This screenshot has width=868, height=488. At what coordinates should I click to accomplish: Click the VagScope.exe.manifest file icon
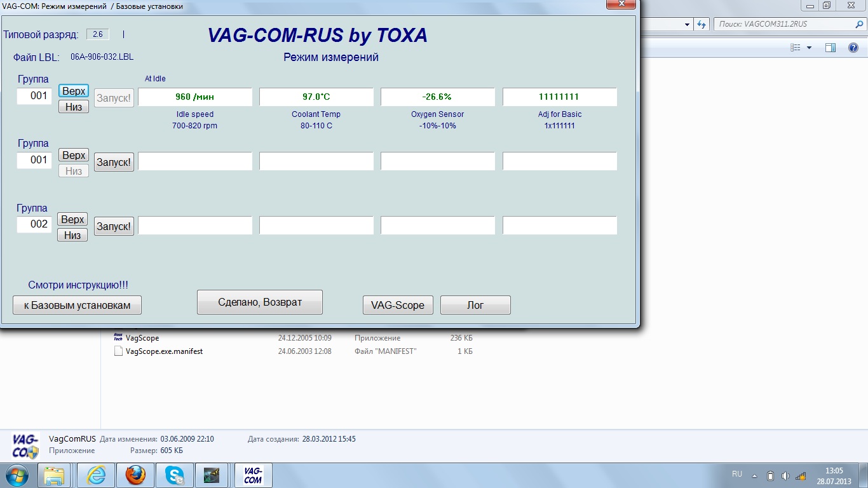118,351
